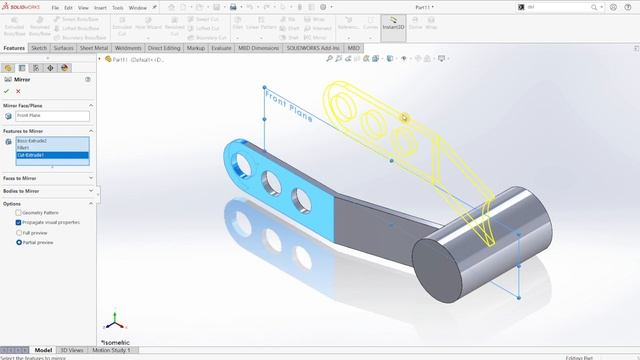
Task: Switch to the 3D Views bottom tab
Action: click(72, 350)
